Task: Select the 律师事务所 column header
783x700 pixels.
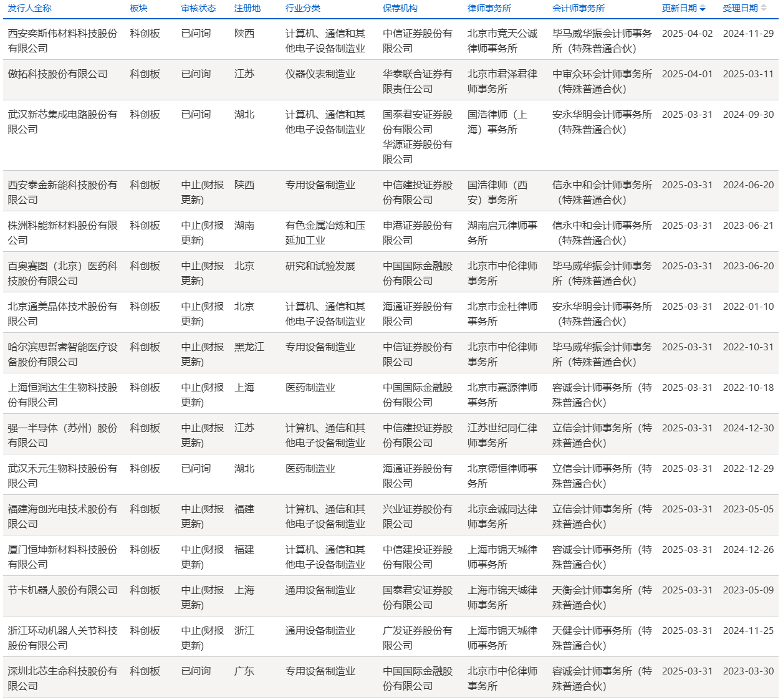Action: pos(489,9)
